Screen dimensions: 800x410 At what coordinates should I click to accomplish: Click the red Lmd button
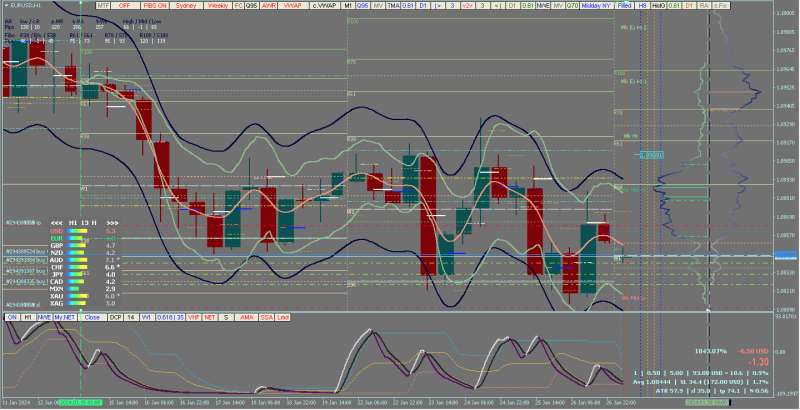[283, 317]
